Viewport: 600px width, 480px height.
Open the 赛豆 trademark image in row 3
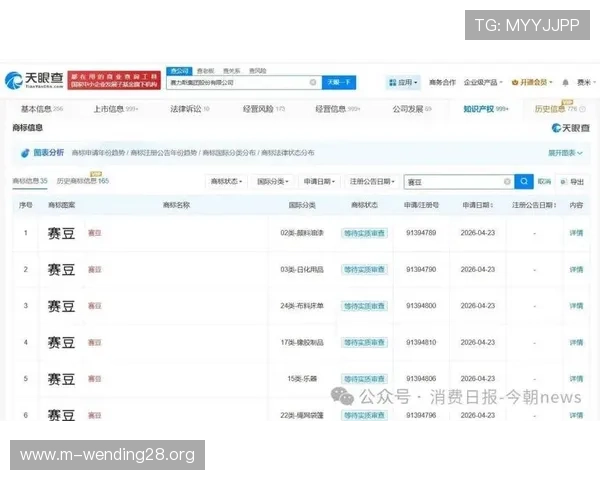point(61,306)
